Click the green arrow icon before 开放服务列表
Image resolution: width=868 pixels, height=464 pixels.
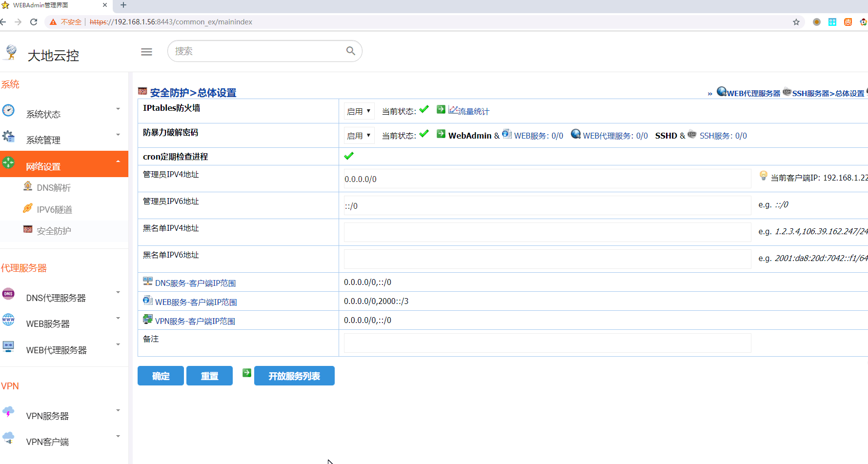[x=247, y=373]
